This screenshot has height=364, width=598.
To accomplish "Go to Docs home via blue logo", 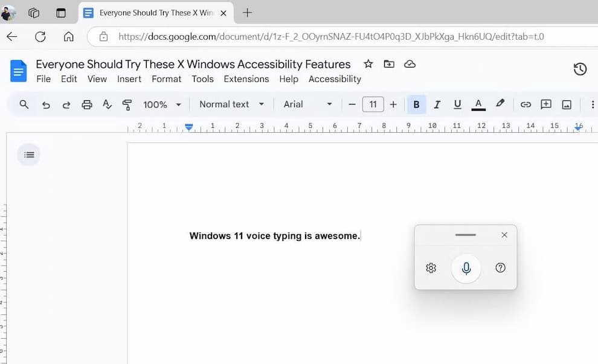I will [x=18, y=71].
